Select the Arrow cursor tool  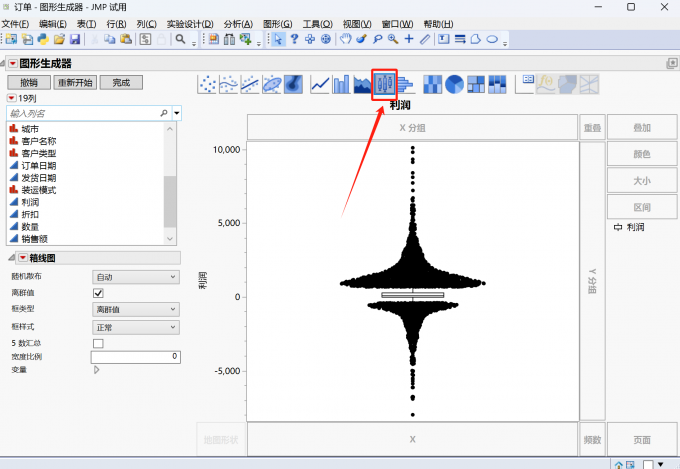coord(278,39)
